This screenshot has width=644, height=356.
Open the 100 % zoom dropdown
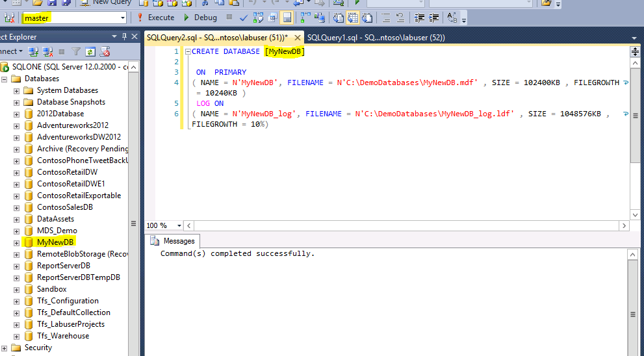coord(179,225)
